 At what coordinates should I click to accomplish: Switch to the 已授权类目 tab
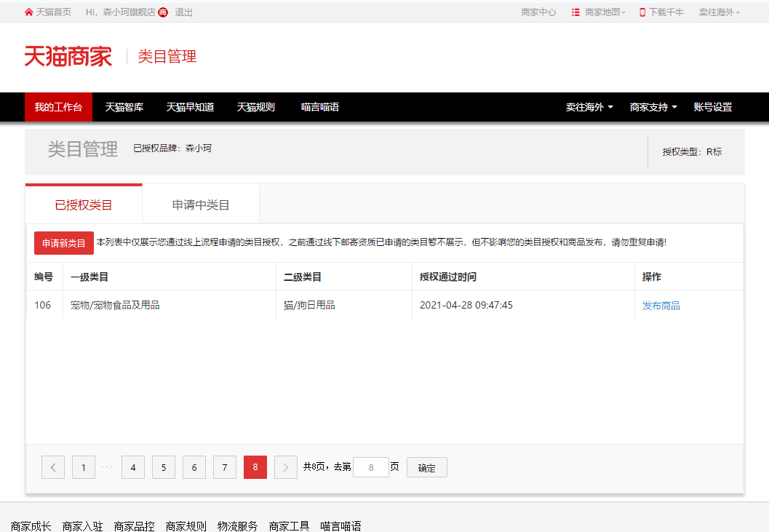[x=84, y=205]
